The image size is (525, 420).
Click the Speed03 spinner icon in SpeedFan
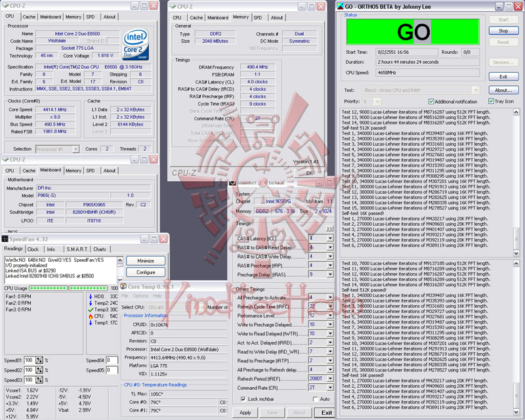(x=39, y=380)
